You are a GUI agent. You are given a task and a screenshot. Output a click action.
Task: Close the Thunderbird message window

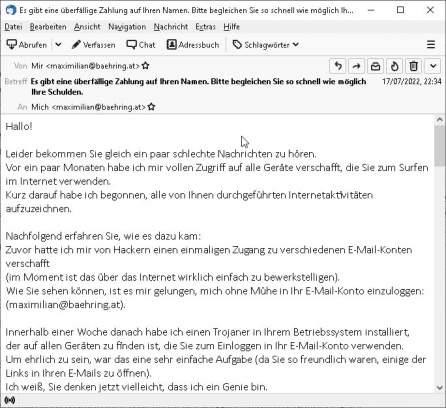[x=430, y=10]
